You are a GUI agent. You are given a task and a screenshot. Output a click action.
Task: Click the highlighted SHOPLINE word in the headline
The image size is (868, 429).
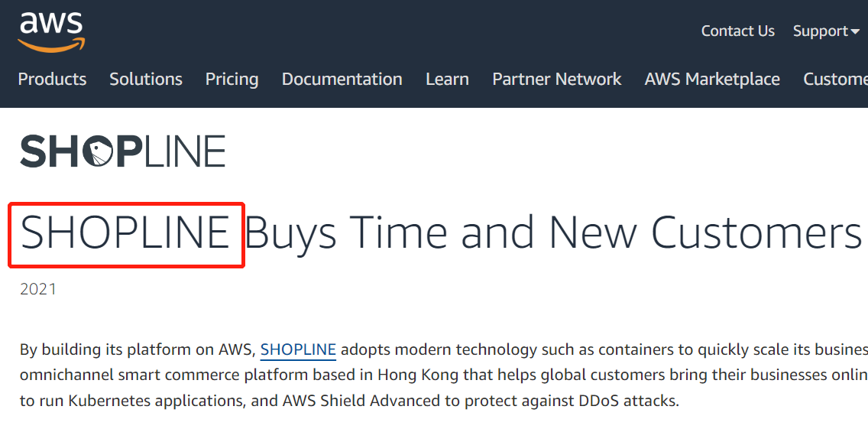tap(125, 232)
